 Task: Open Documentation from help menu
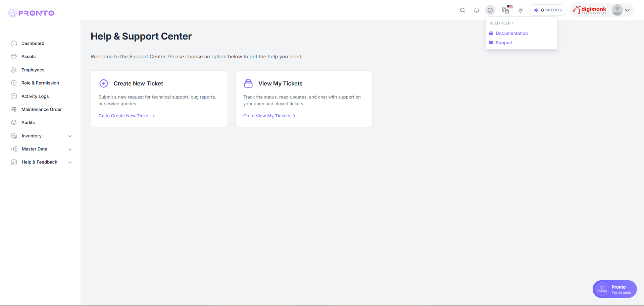click(x=511, y=33)
